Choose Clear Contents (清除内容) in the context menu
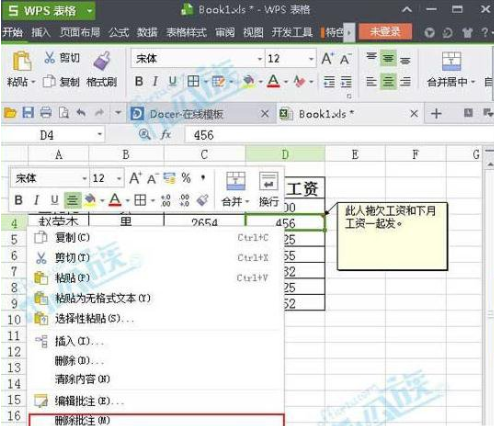Viewport: 494px width, 426px height. [x=156, y=379]
